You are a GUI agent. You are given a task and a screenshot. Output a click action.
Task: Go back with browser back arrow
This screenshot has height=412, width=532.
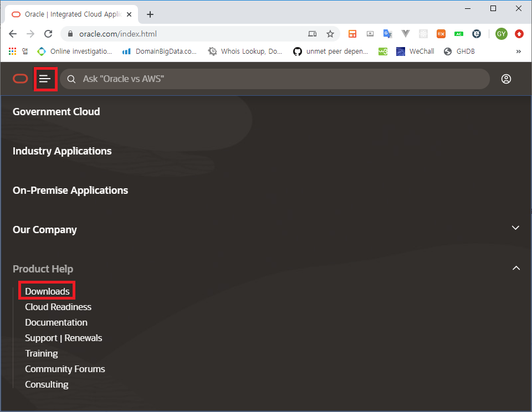13,34
